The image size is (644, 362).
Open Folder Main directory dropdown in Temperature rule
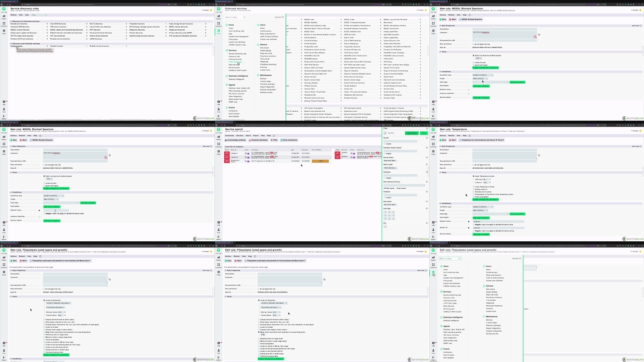click(x=480, y=210)
